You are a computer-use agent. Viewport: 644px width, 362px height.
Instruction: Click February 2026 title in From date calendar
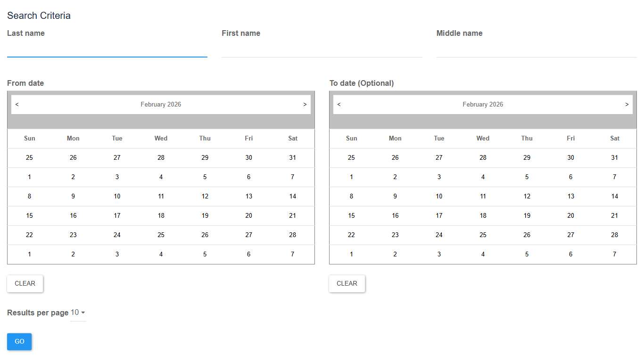(161, 105)
